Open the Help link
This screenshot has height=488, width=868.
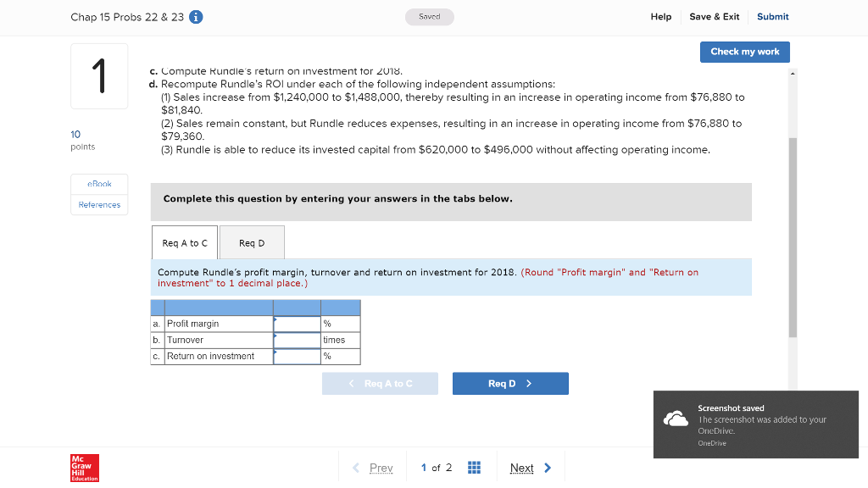click(661, 17)
